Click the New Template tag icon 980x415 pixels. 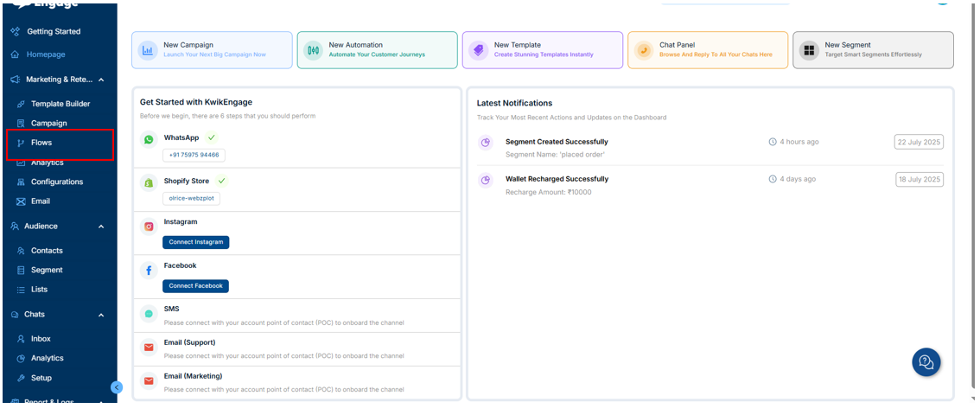coord(478,50)
